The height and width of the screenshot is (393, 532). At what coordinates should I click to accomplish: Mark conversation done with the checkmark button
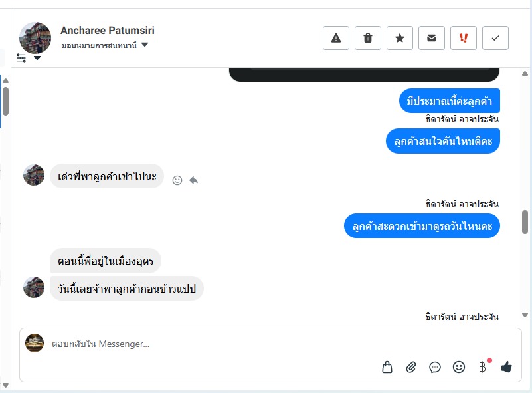pyautogui.click(x=495, y=38)
